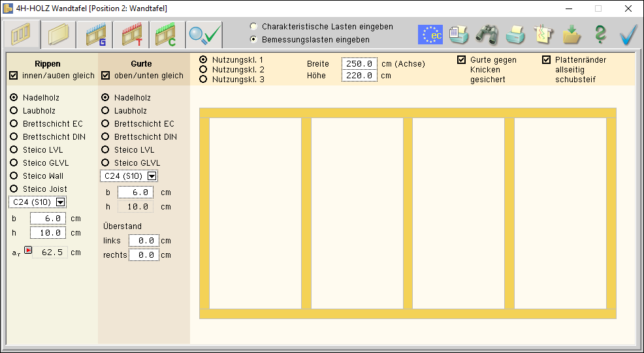Image resolution: width=644 pixels, height=353 pixels.
Task: Open the wall frame geometry tab
Action: click(22, 35)
